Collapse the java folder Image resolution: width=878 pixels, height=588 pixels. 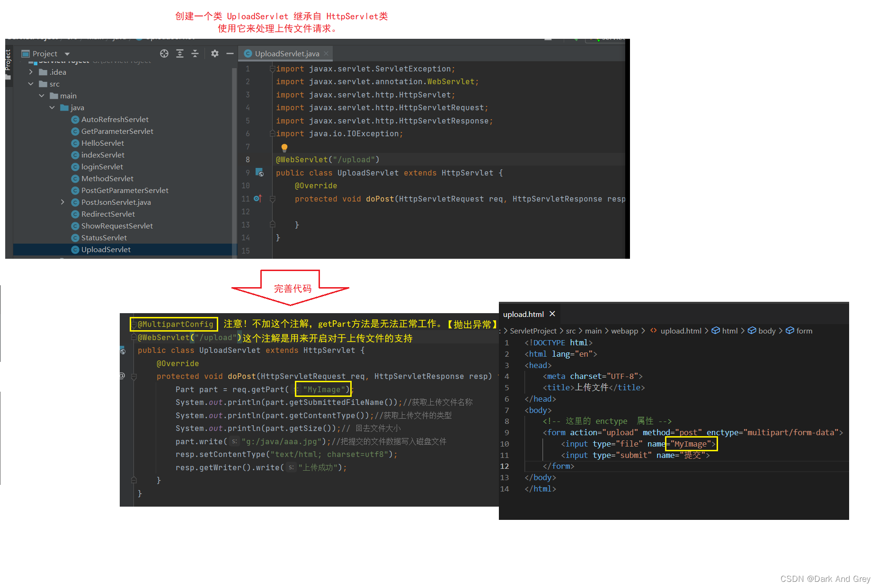click(52, 107)
